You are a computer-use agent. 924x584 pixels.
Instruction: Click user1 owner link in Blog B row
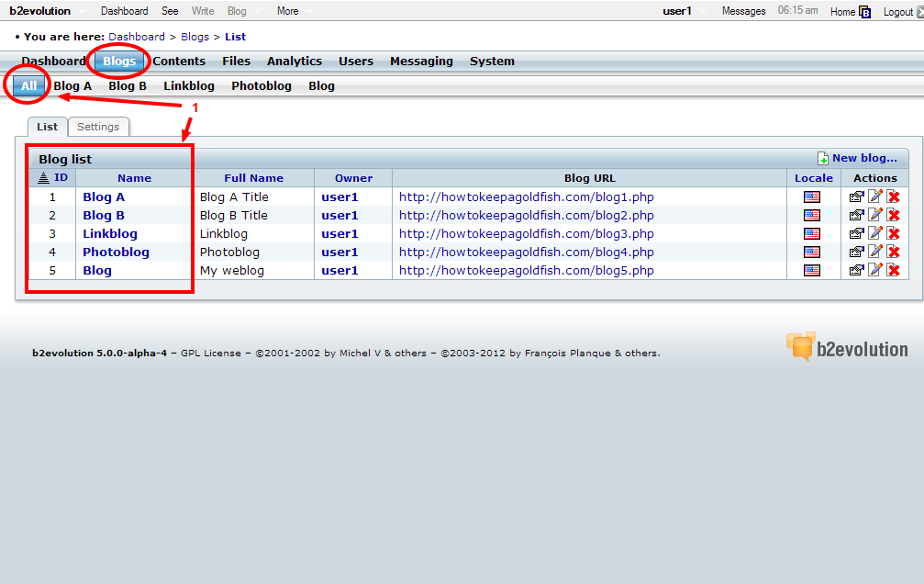(x=340, y=215)
